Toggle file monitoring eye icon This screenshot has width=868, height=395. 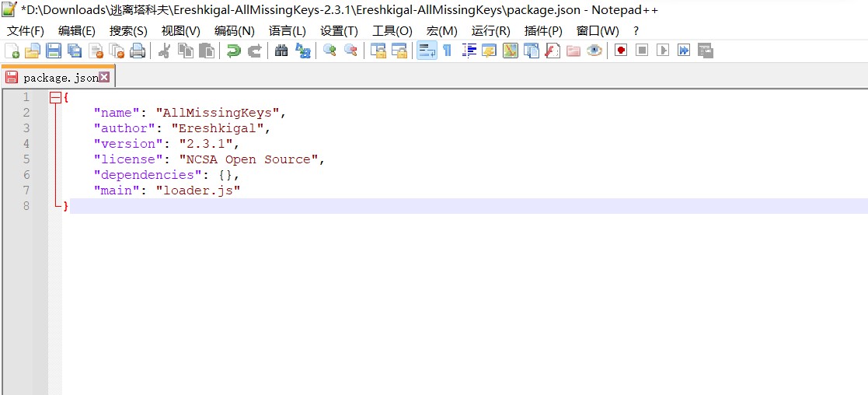[594, 51]
